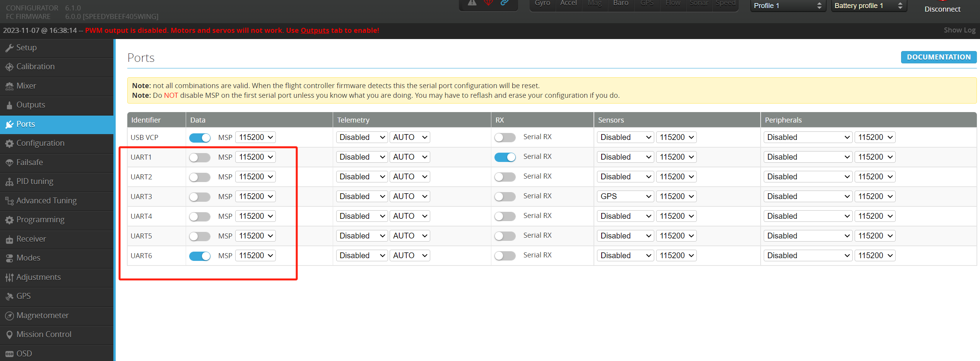Click the Magnetometer compass icon
Viewport: 980px width, 361px height.
[x=9, y=316]
